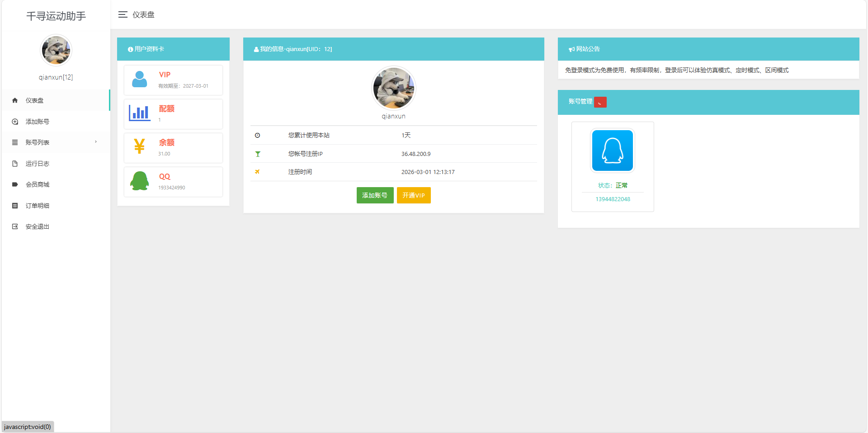Click the account number 13944822048 link
Image resolution: width=868 pixels, height=433 pixels.
(x=613, y=199)
